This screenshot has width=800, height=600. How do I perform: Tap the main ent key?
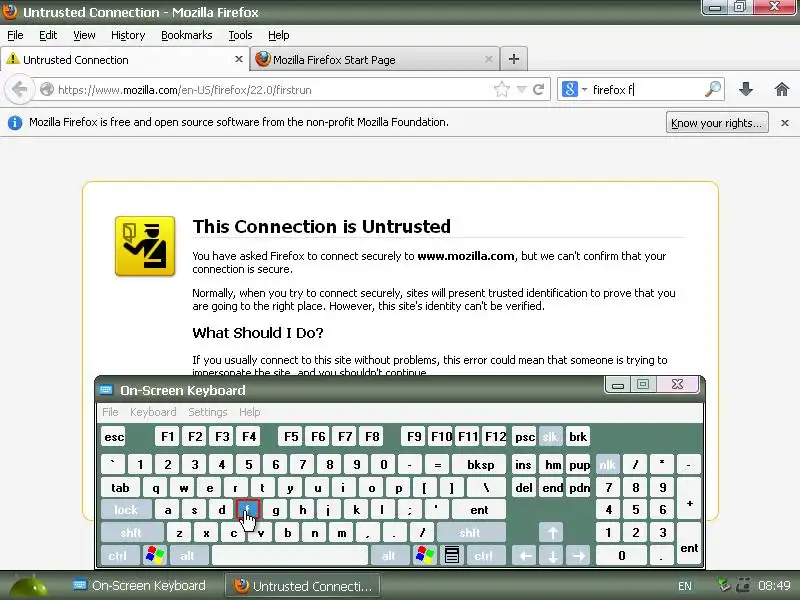point(479,510)
